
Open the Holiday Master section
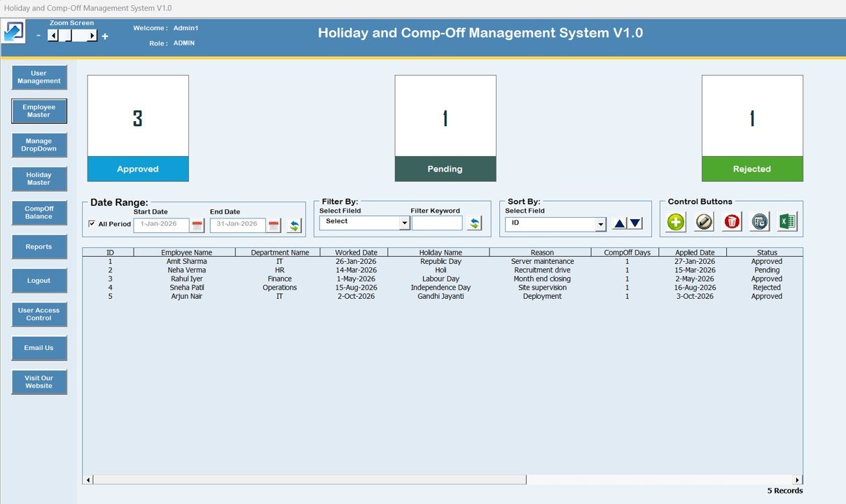pyautogui.click(x=39, y=179)
